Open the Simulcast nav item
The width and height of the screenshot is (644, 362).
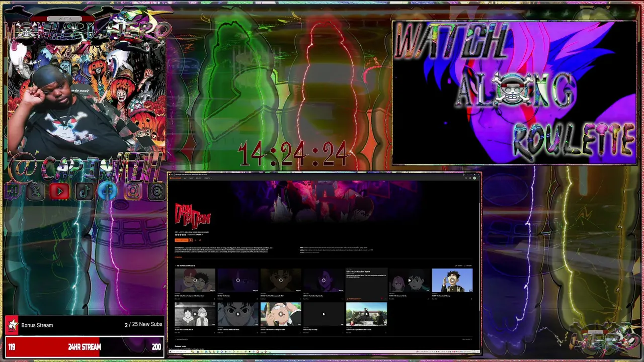(198, 178)
